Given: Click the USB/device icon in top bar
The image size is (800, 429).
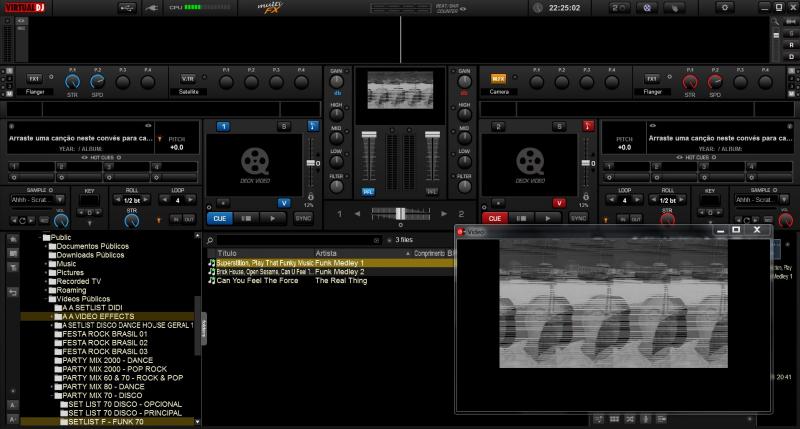Looking at the screenshot, I should [127, 8].
